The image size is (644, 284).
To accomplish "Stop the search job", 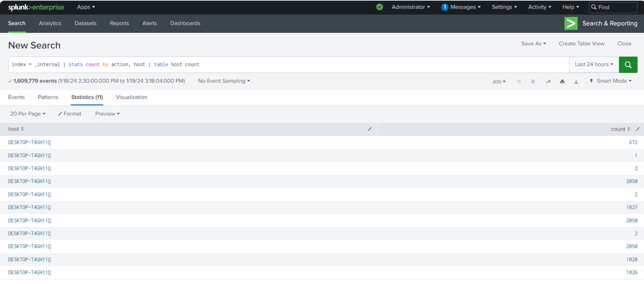I will [533, 81].
